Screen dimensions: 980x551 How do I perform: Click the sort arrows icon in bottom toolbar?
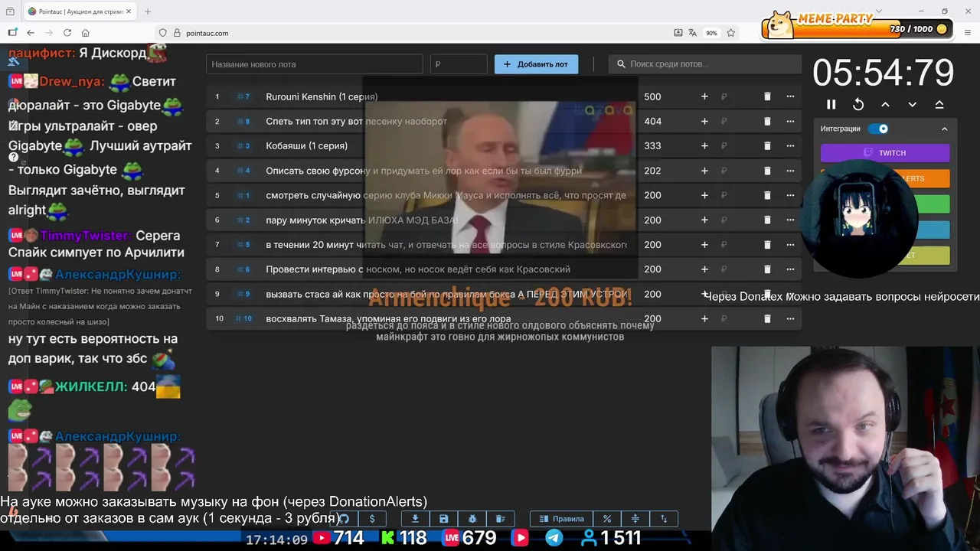[x=664, y=519]
